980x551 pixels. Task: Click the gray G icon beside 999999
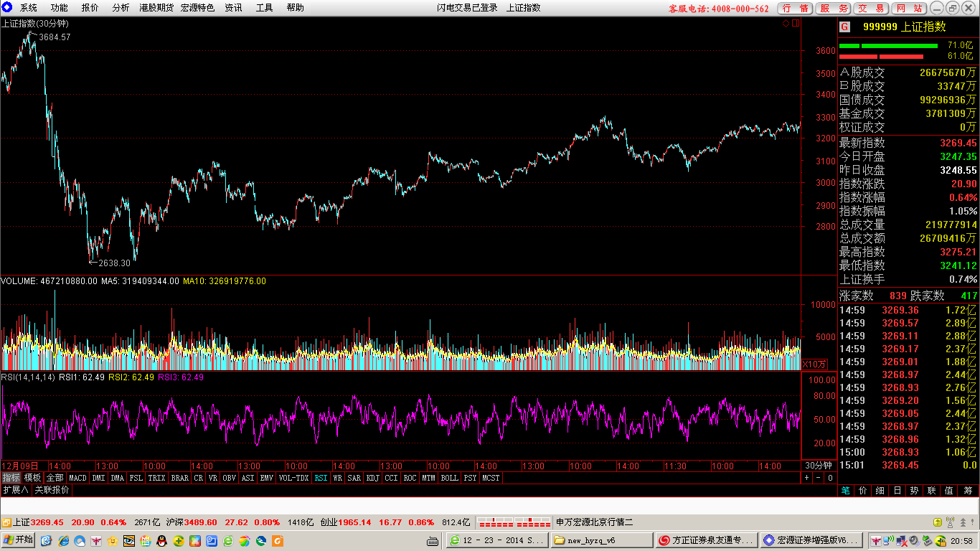coord(844,27)
